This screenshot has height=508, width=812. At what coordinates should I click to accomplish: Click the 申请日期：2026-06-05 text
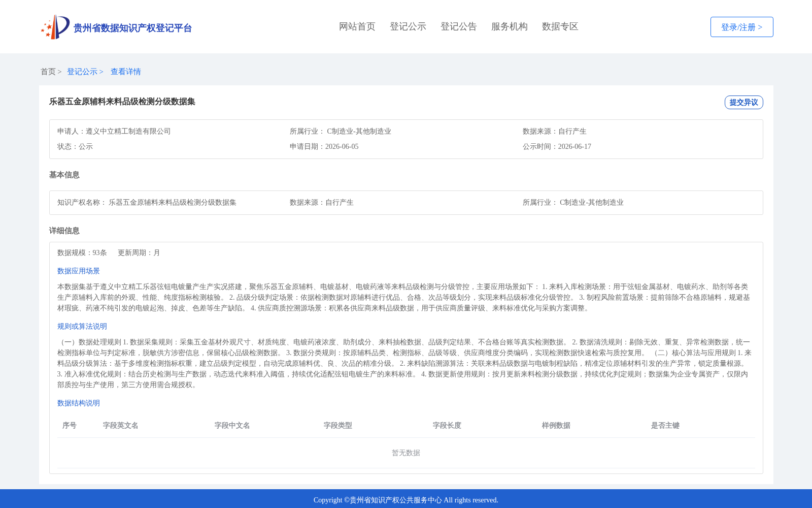click(324, 146)
